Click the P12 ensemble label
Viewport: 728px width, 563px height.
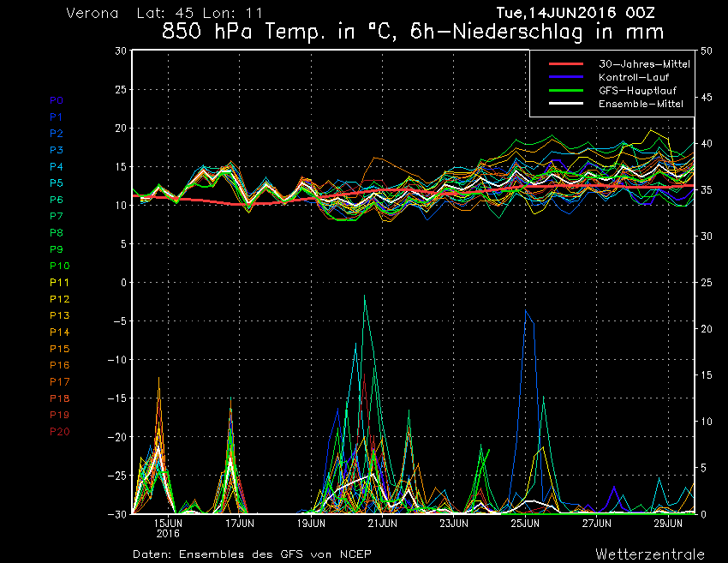(59, 299)
